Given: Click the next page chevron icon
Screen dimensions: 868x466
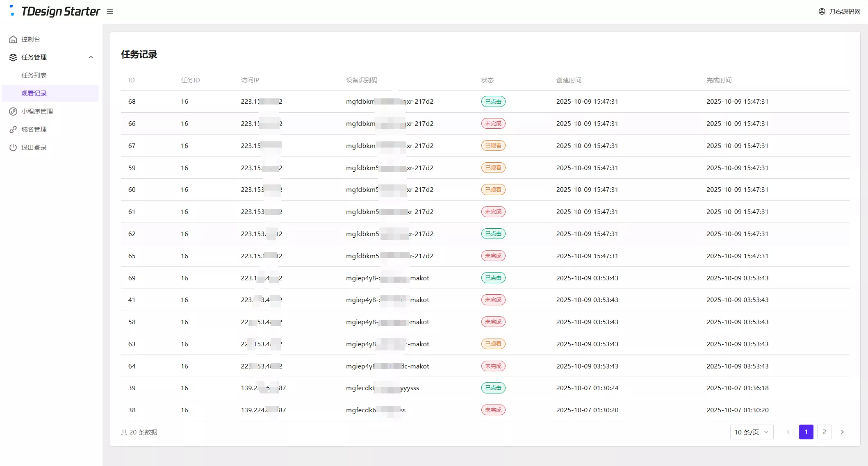Looking at the screenshot, I should tap(843, 432).
